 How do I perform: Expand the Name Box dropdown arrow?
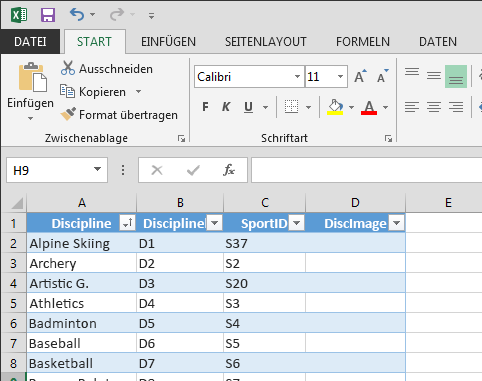pos(97,169)
